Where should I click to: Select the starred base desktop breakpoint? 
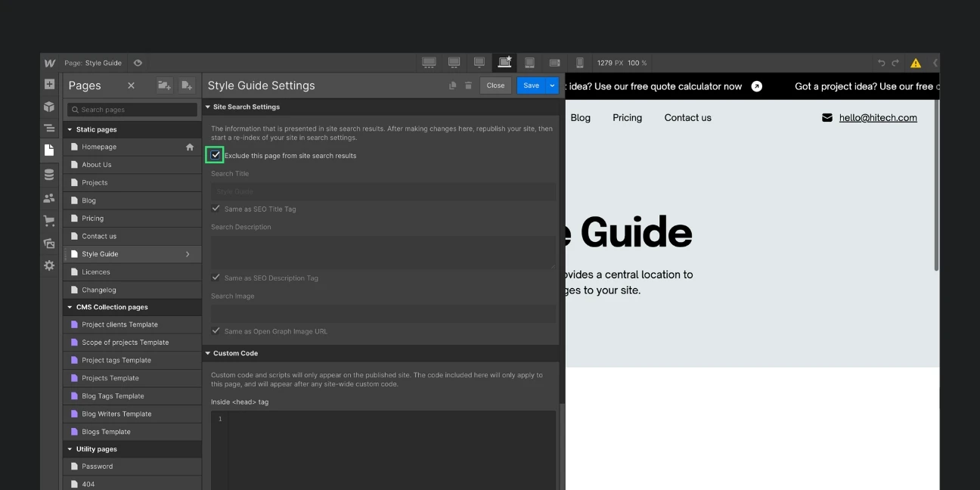[x=504, y=63]
